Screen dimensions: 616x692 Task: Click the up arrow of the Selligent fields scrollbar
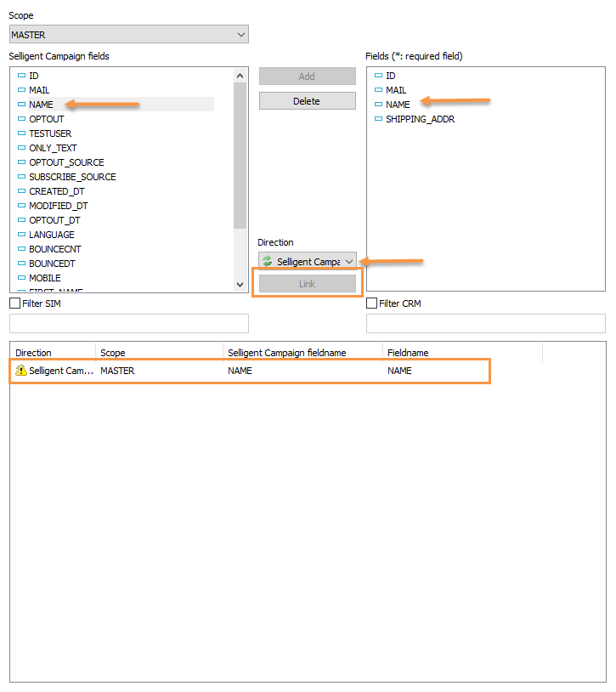point(240,76)
